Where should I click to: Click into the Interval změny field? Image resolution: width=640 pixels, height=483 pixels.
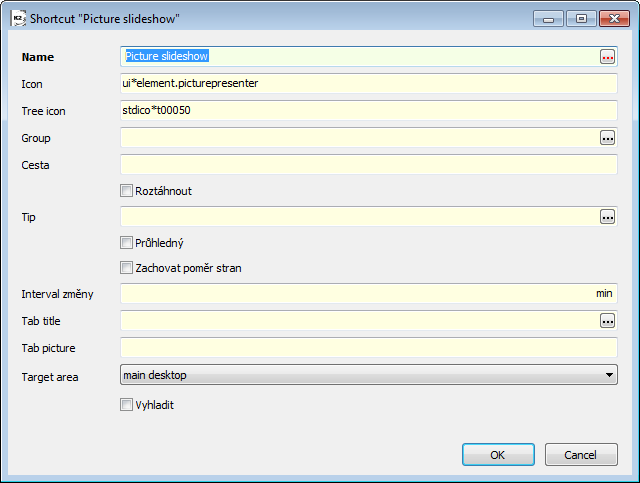369,294
